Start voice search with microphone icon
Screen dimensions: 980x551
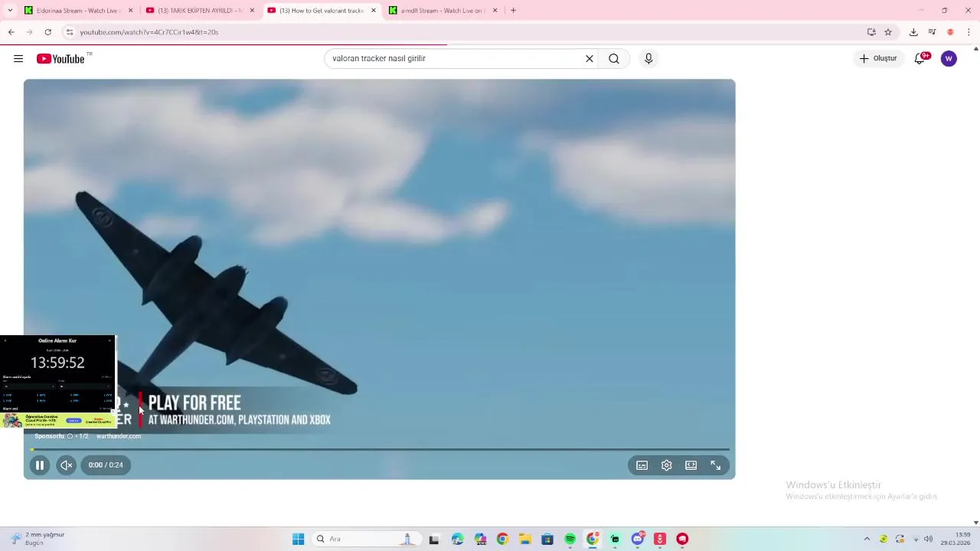648,59
